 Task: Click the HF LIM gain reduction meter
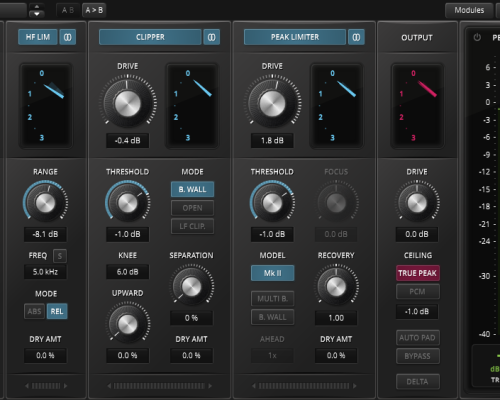[46, 106]
